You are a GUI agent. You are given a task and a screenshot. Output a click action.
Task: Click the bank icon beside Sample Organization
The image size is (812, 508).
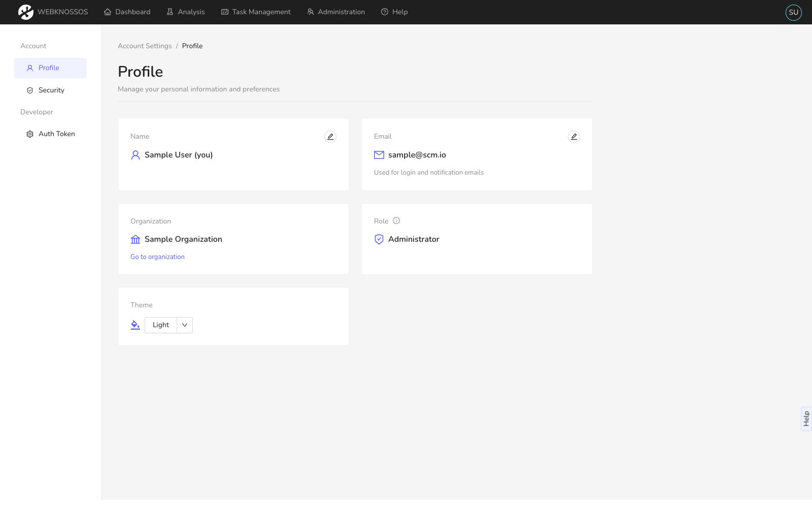(x=136, y=239)
